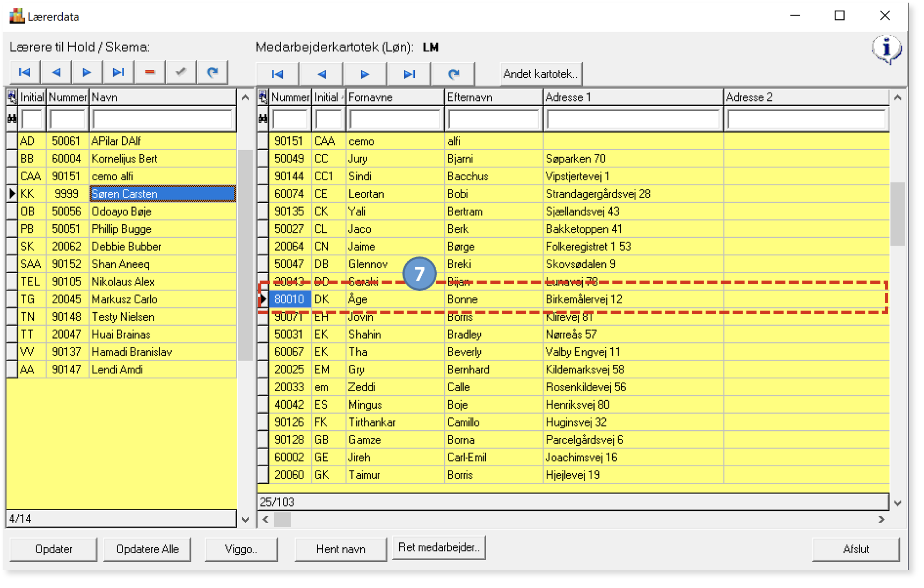This screenshot has height=588, width=924.
Task: Click the Afslut button
Action: coord(856,549)
